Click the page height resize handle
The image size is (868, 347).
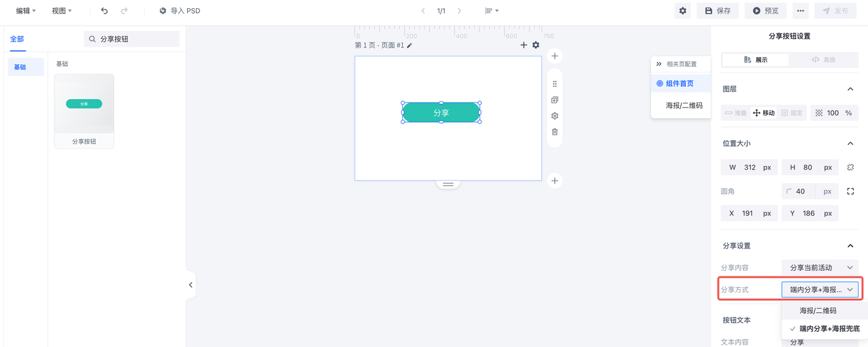coord(448,184)
